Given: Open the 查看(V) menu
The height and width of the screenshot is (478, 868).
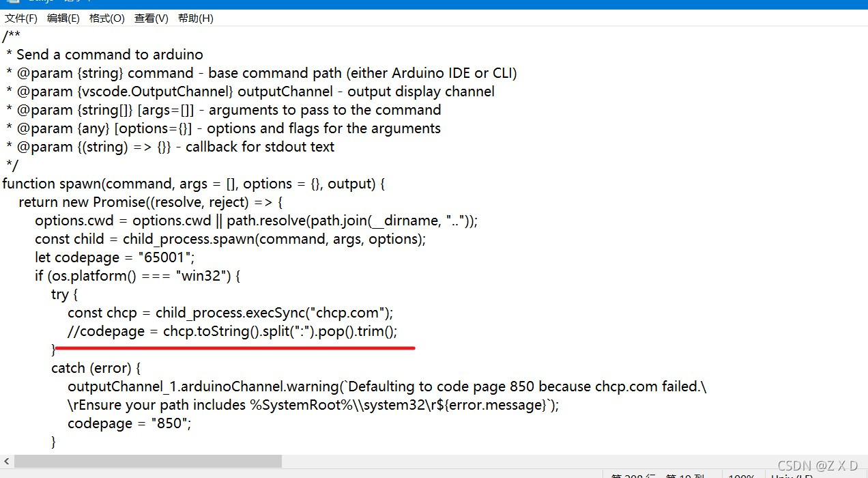Looking at the screenshot, I should [x=151, y=18].
